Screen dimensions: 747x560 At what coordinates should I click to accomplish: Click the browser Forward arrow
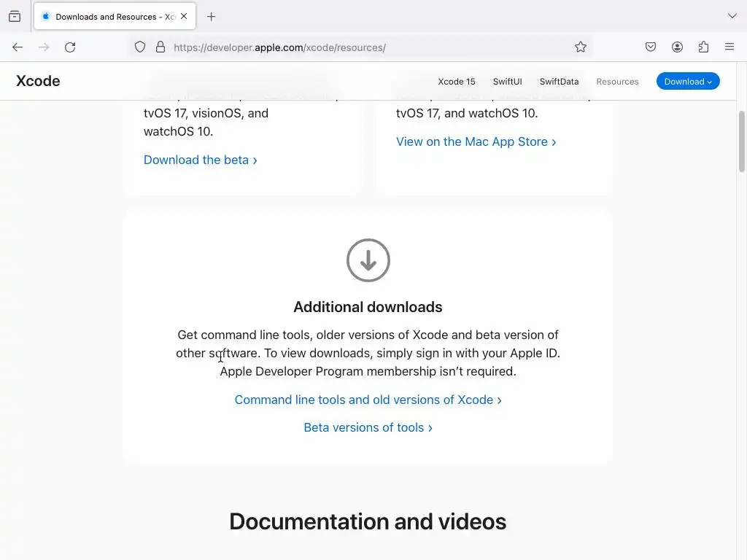point(44,47)
